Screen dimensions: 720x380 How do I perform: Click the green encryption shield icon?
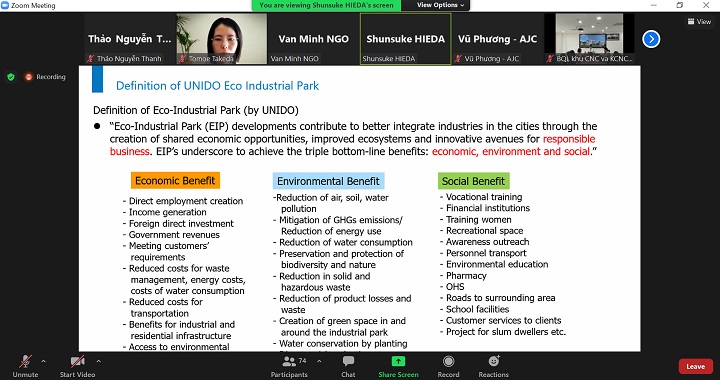[11, 77]
